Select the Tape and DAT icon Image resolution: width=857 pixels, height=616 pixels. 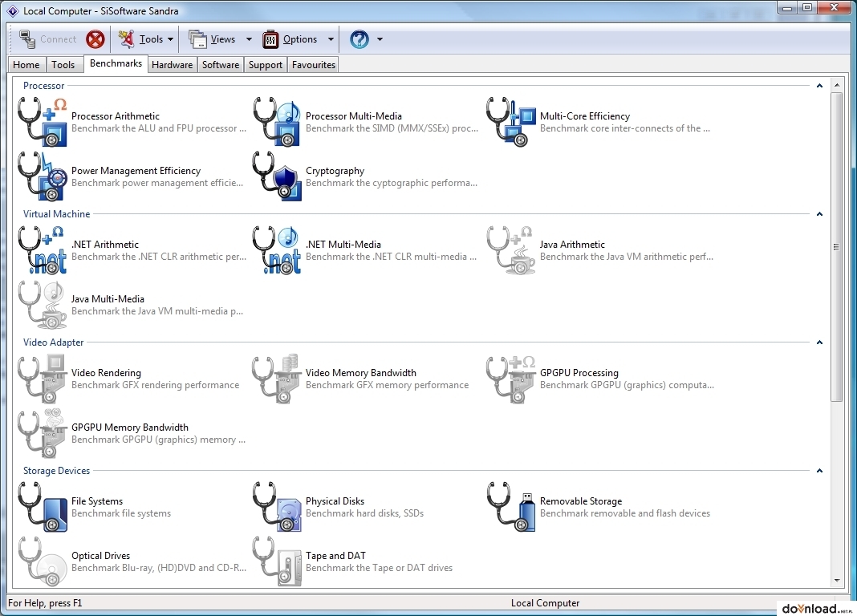(x=277, y=561)
